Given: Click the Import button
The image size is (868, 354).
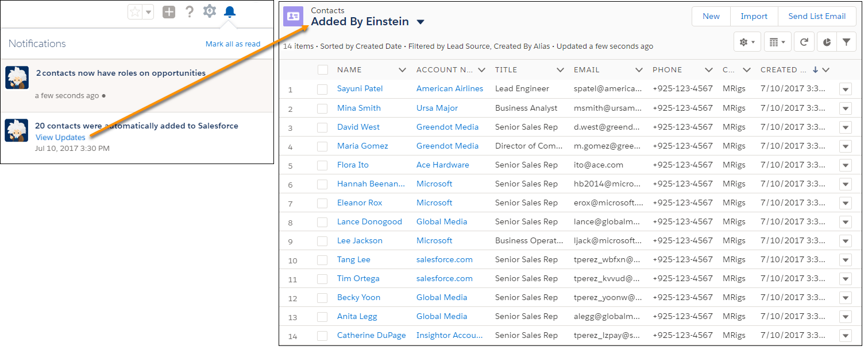Looking at the screenshot, I should [x=754, y=16].
